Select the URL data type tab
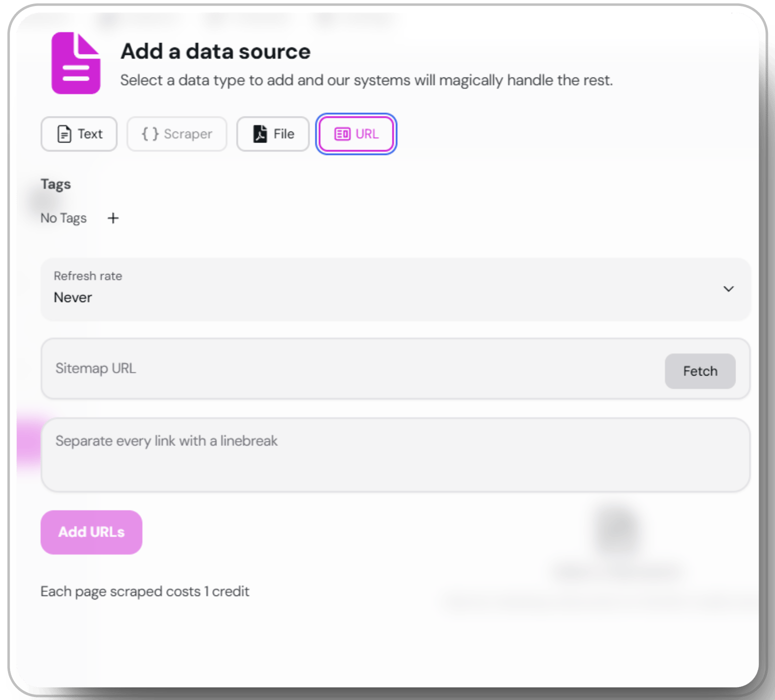The height and width of the screenshot is (700, 775). point(356,134)
